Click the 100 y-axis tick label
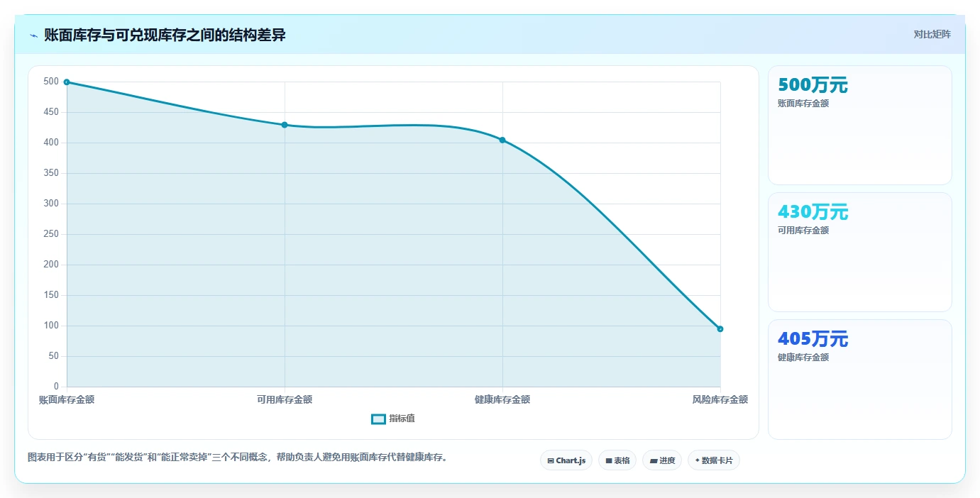Viewport: 980px width, 498px height. point(51,326)
